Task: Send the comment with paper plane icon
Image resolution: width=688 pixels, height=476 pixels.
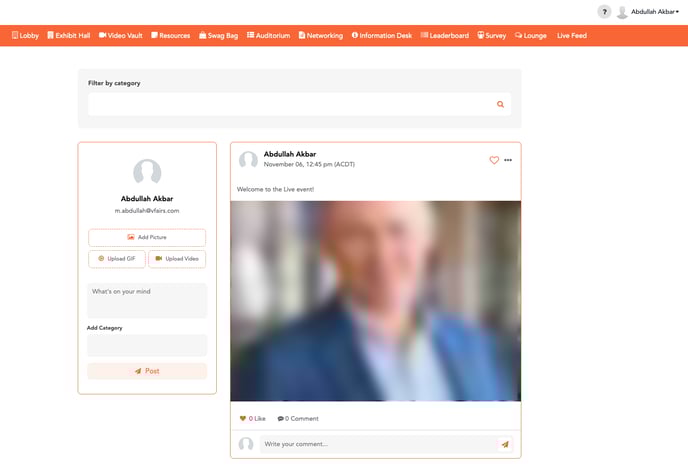Action: [x=505, y=444]
